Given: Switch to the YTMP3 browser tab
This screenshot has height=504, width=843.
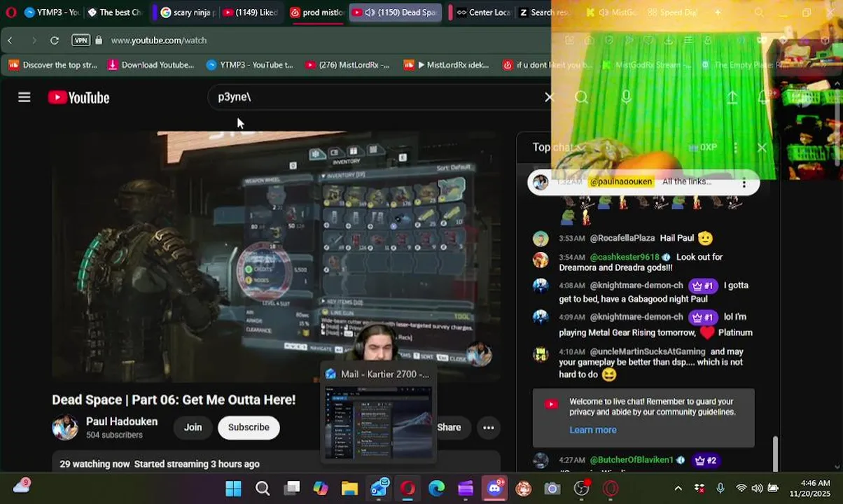Looking at the screenshot, I should (x=51, y=13).
